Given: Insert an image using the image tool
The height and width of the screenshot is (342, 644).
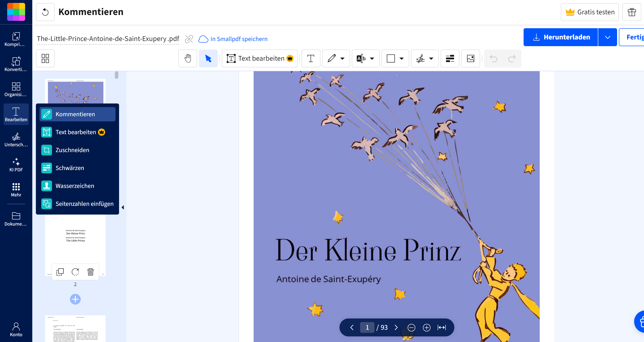Looking at the screenshot, I should click(x=470, y=58).
